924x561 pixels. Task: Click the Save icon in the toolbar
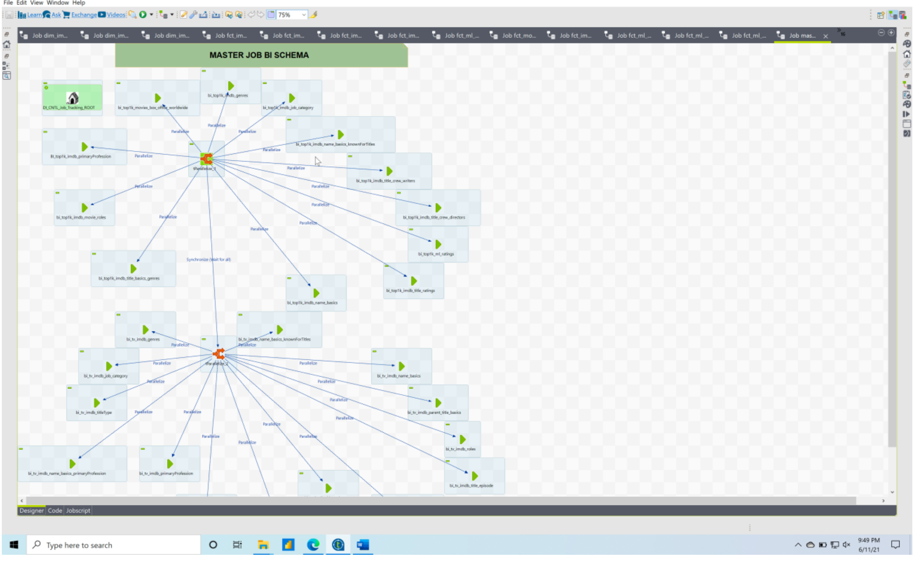point(9,15)
